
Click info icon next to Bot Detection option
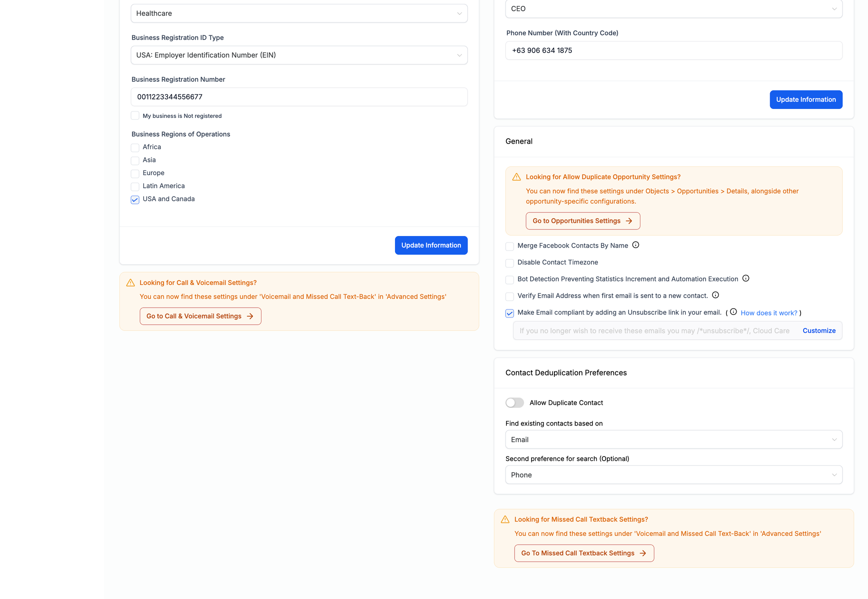point(746,279)
